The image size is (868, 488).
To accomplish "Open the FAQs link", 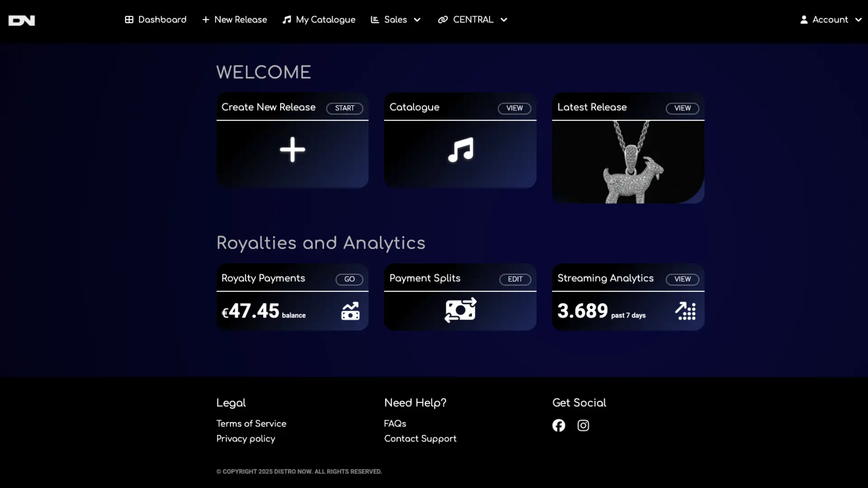I will point(395,424).
